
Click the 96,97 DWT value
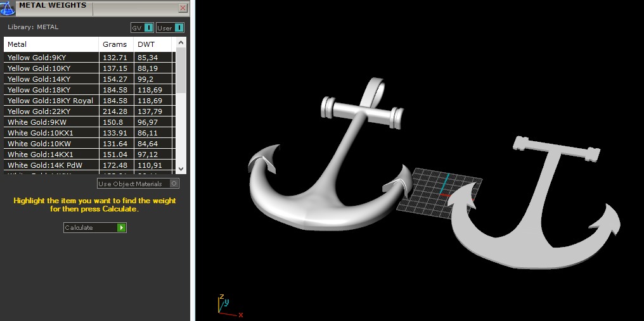click(148, 122)
